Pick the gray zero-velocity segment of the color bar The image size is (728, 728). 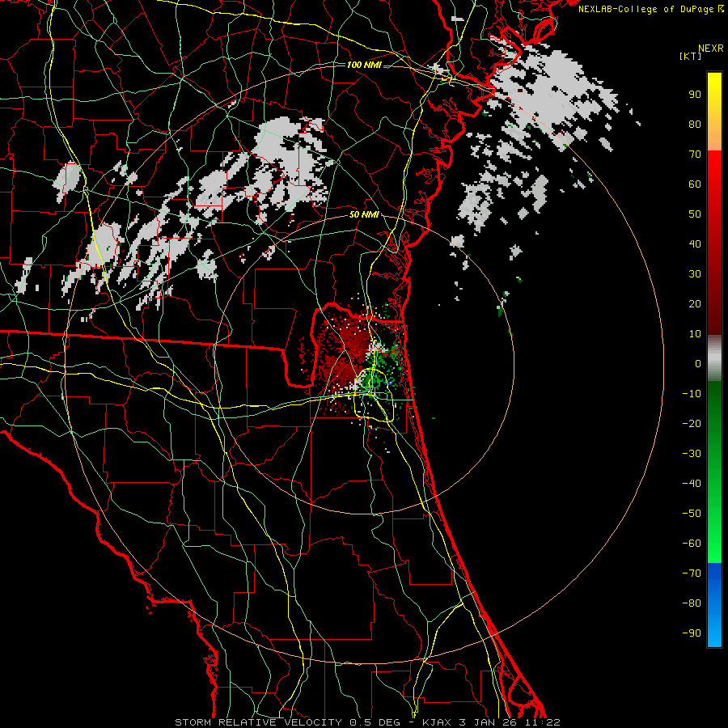714,358
